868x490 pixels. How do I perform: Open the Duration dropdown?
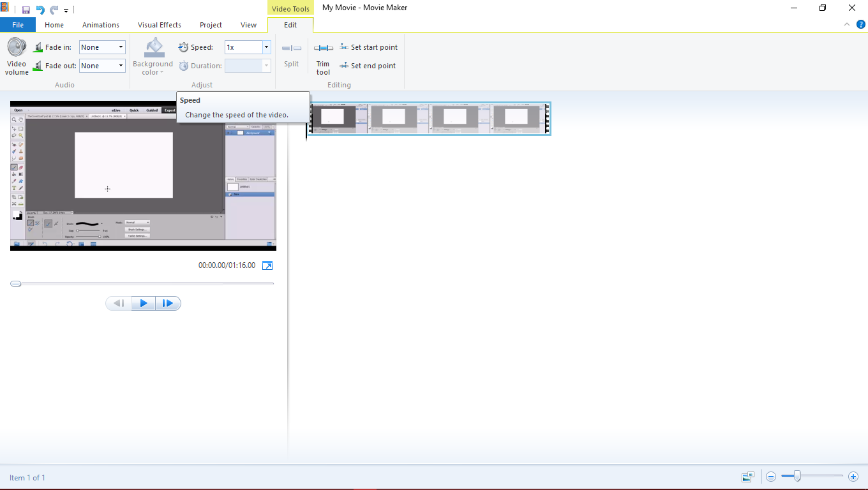267,66
